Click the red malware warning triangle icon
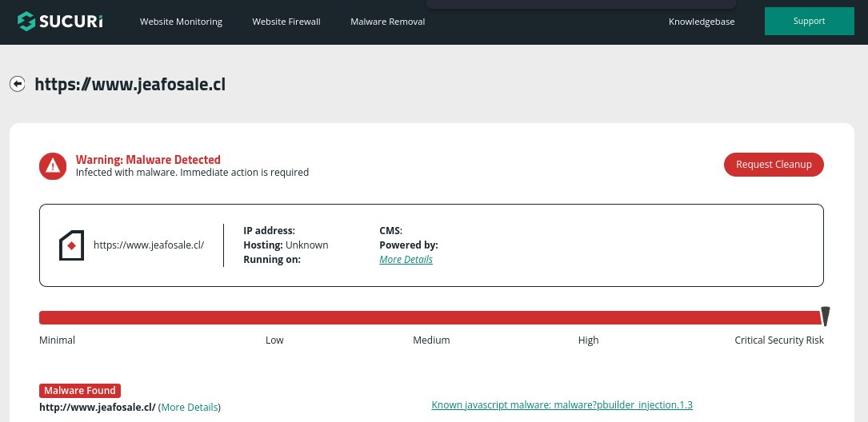Image resolution: width=868 pixels, height=422 pixels. click(x=53, y=165)
